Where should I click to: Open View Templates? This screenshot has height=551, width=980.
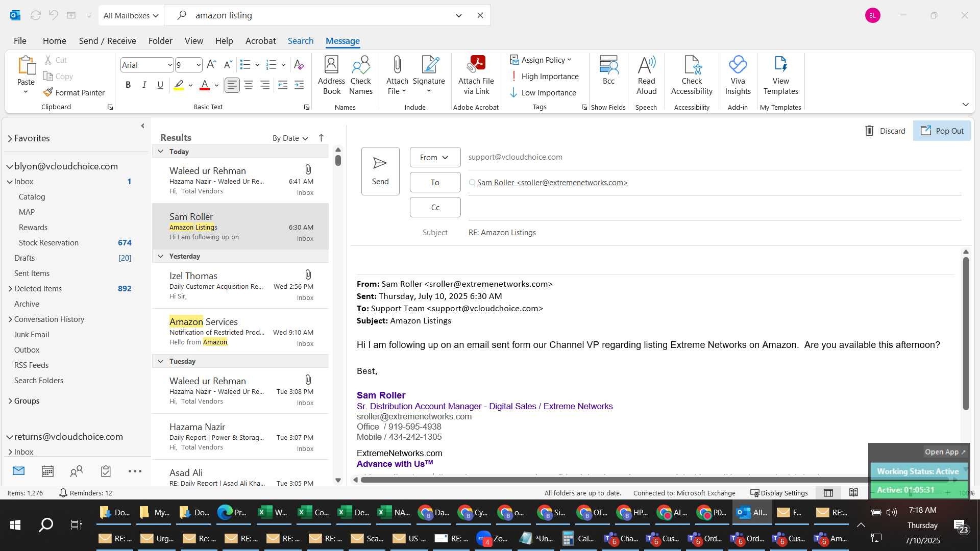pos(780,76)
